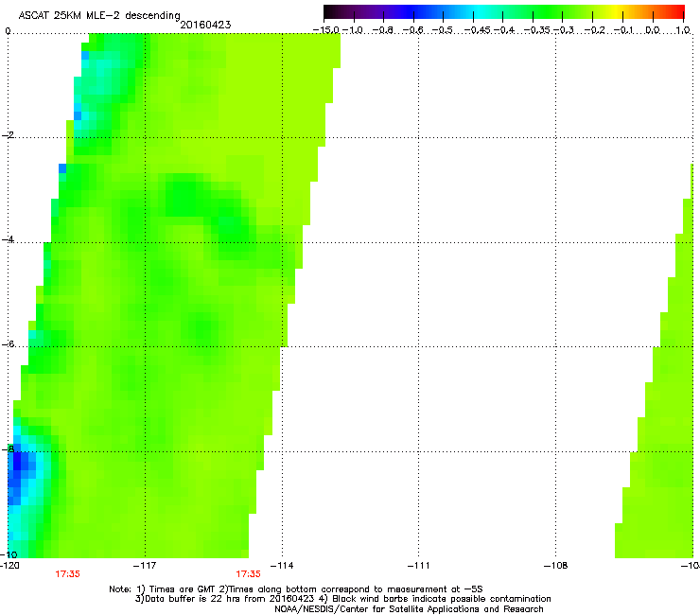Click the -2 latitude axis label
The width and height of the screenshot is (700, 615).
[x=8, y=135]
